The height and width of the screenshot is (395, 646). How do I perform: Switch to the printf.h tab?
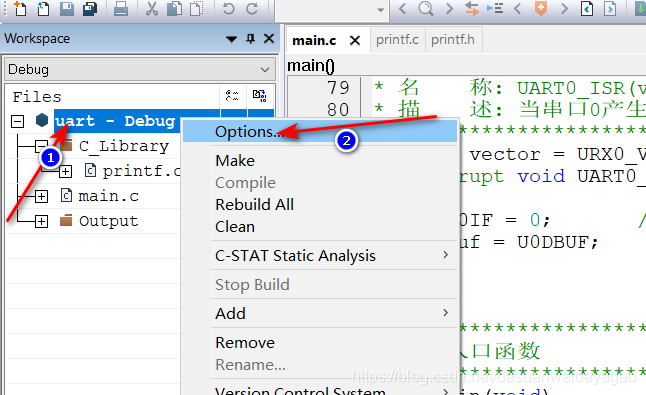click(453, 40)
